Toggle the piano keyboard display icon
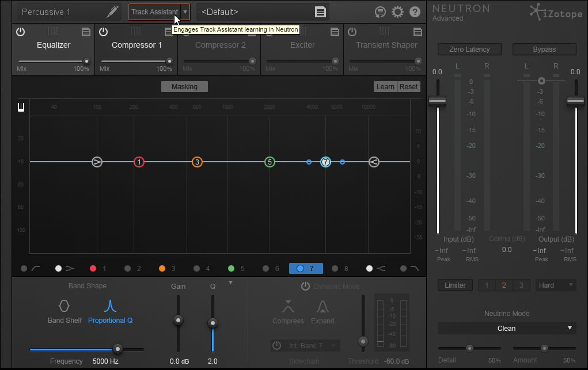This screenshot has width=588, height=370. coord(21,107)
